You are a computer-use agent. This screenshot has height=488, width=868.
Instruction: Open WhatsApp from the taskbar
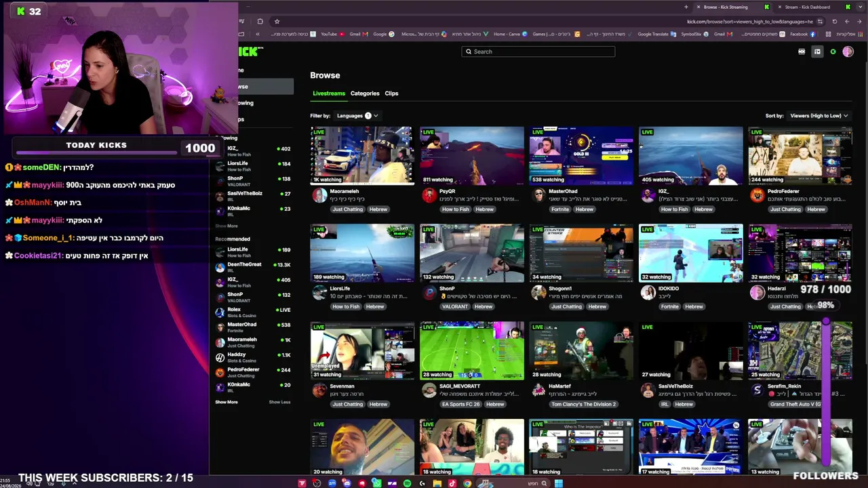[x=376, y=483]
